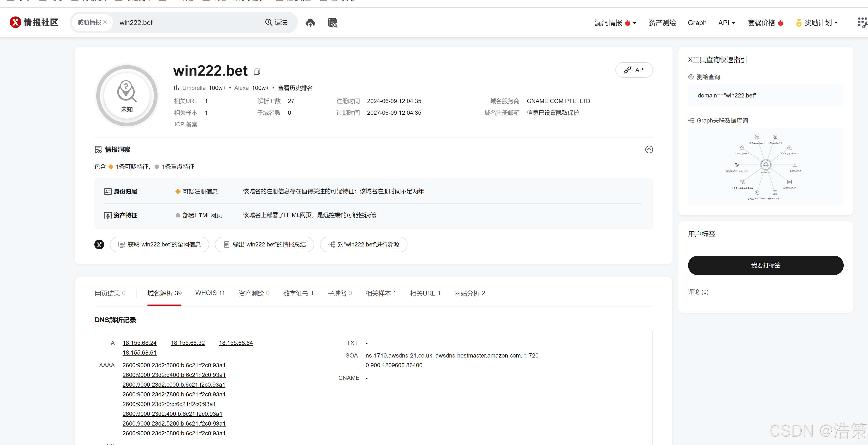This screenshot has height=445, width=868.
Task: Click 评论 (0) comments text
Action: (698, 292)
